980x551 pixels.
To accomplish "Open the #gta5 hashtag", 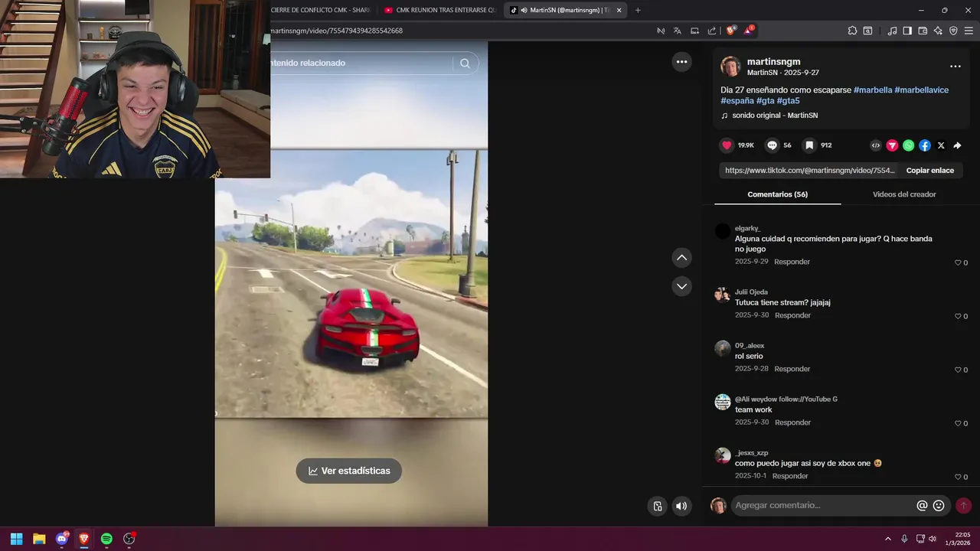I will (788, 100).
